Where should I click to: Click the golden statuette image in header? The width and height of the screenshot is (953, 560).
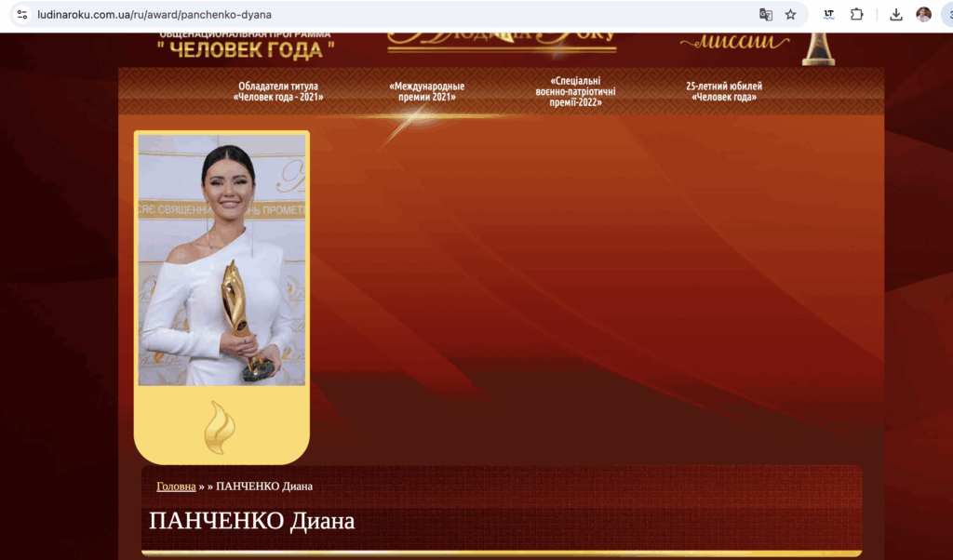pos(818,49)
